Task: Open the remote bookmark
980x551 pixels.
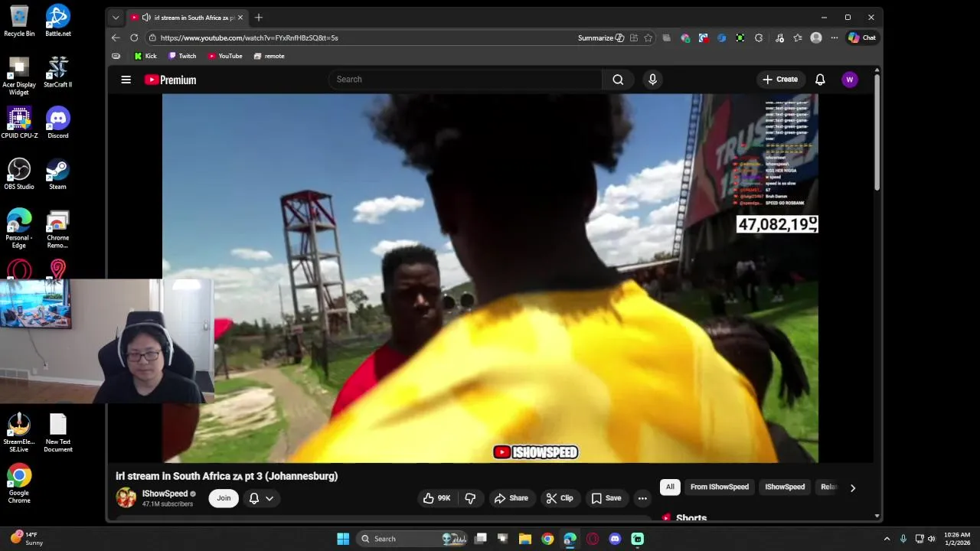Action: click(269, 56)
